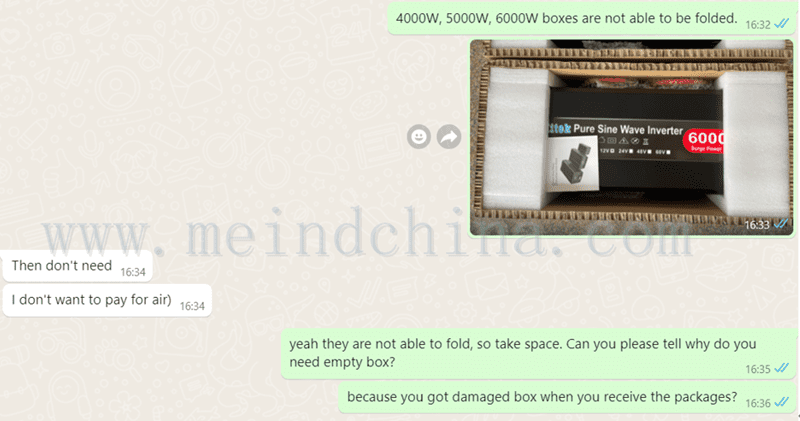Click the 'yeah they are not able to fold' message
Viewport: 800px width, 421px height.
(538, 354)
